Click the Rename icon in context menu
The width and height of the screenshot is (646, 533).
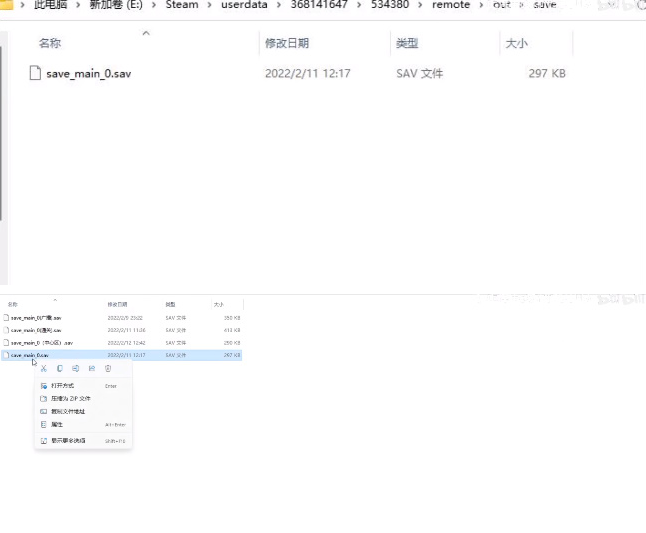pyautogui.click(x=76, y=369)
